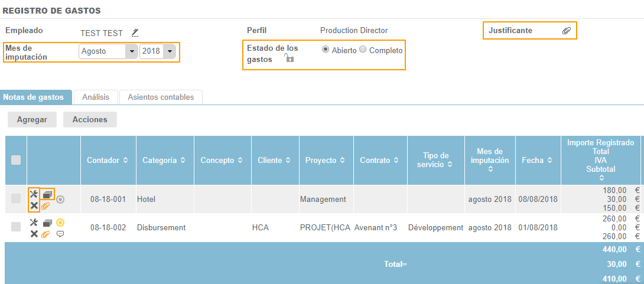Click the edit pencil icon next to TEST TEST
Viewport: 644px width, 284px height.
click(x=135, y=32)
